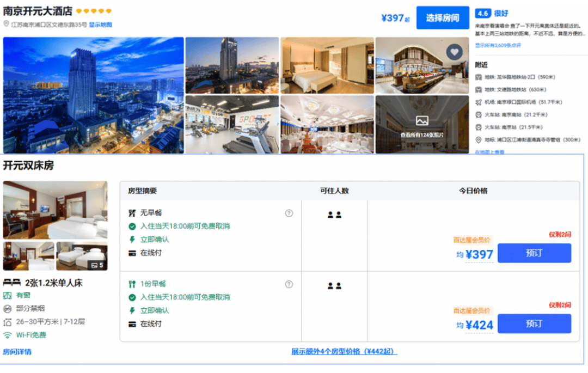Click the no-breakfast crossed utensils icon

pos(132,213)
